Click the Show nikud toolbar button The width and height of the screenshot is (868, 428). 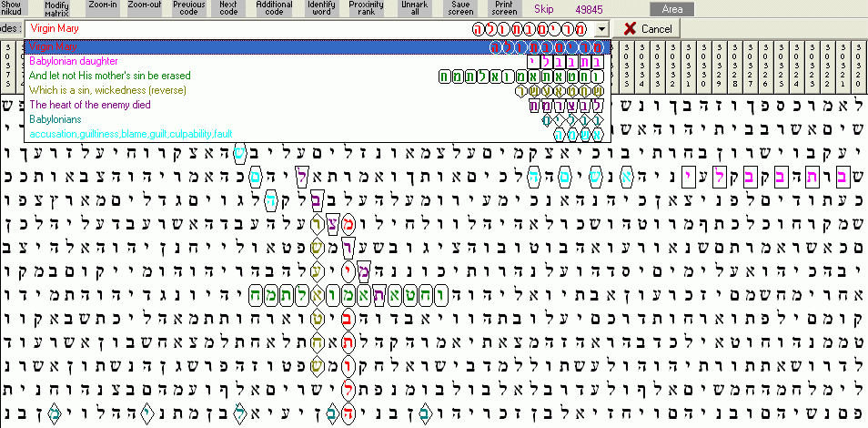13,8
